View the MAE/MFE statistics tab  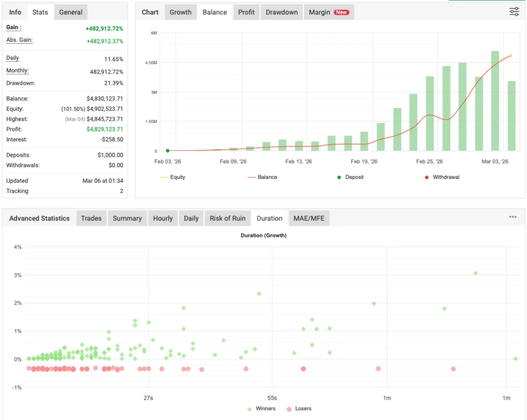[309, 218]
